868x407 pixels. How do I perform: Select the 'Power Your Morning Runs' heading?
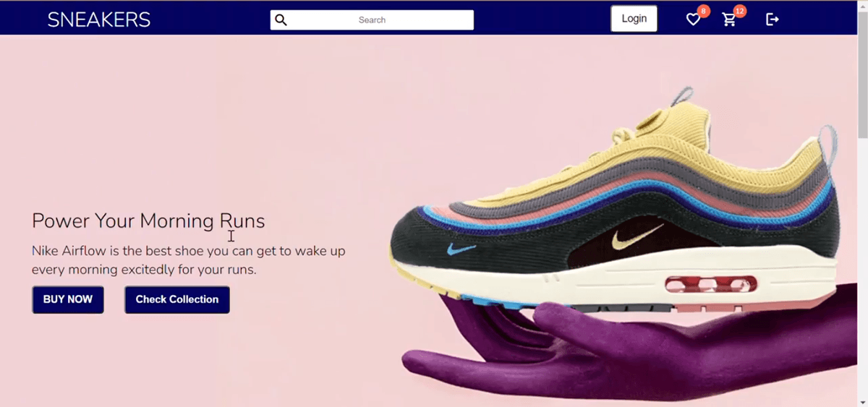[x=148, y=220]
